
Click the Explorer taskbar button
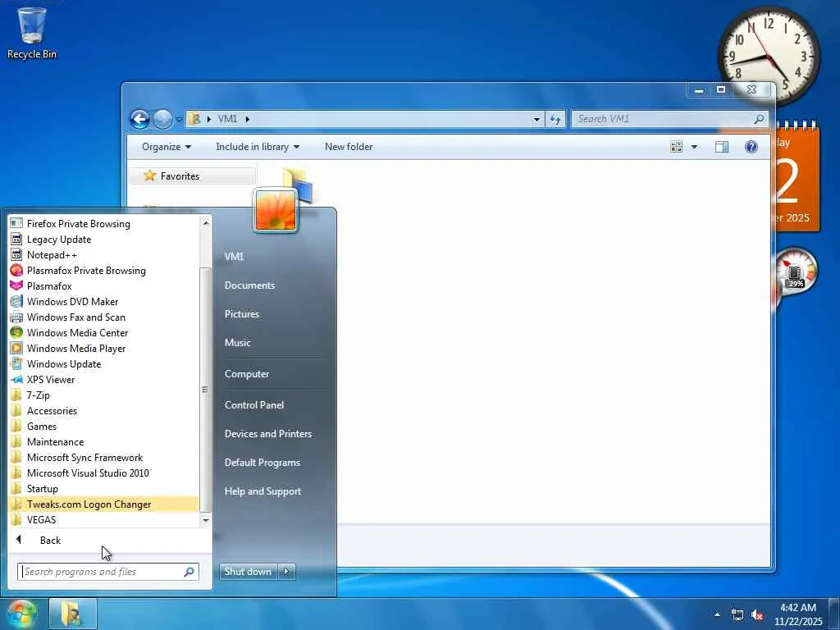click(73, 614)
